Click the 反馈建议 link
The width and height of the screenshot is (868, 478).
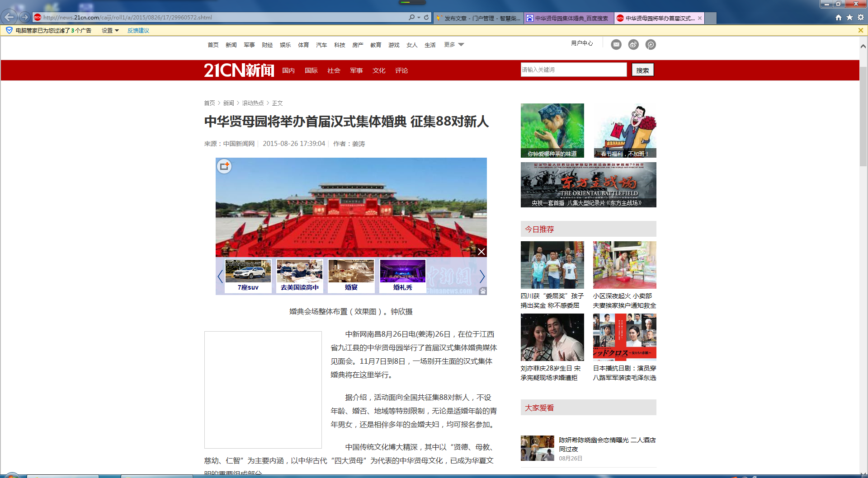[138, 30]
